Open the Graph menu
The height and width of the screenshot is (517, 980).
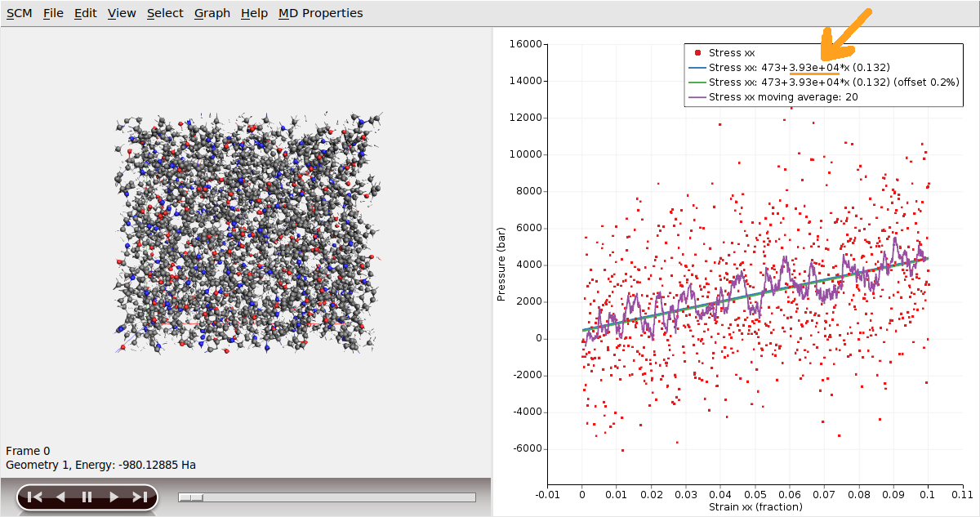(212, 13)
